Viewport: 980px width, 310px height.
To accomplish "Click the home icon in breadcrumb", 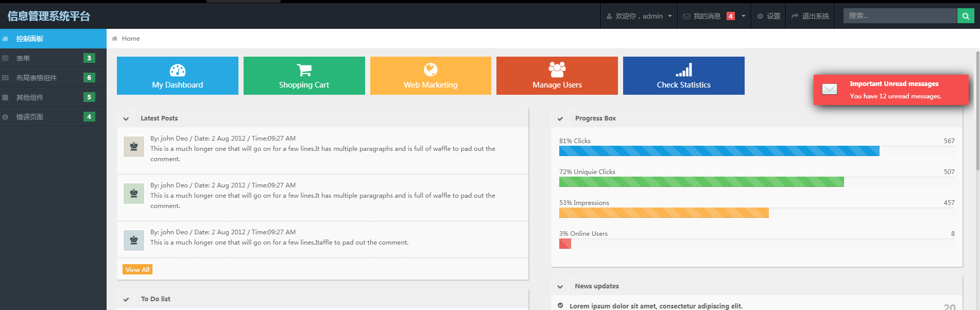I will point(114,39).
